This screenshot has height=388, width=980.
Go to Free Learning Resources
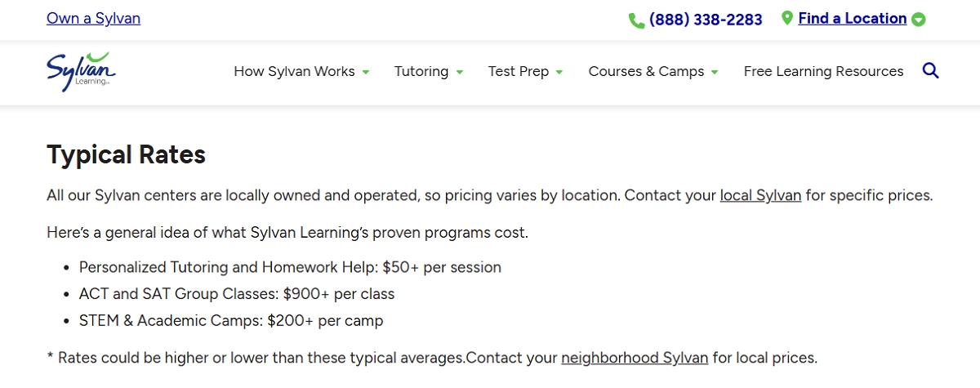[823, 71]
